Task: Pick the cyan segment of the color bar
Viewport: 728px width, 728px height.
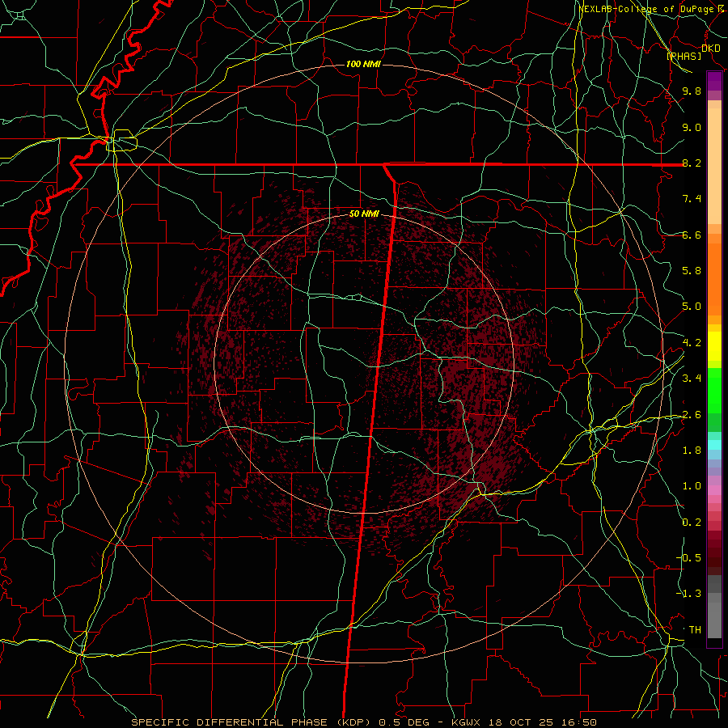Action: (x=714, y=445)
